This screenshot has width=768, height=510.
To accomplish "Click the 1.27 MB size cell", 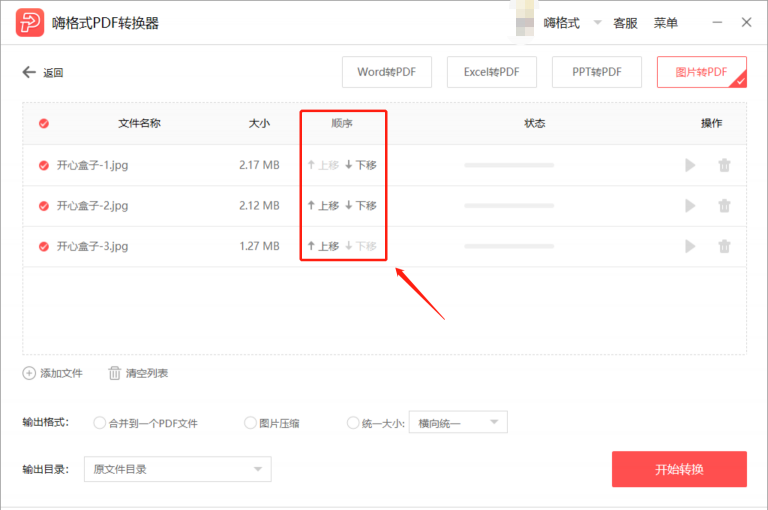I will click(259, 246).
